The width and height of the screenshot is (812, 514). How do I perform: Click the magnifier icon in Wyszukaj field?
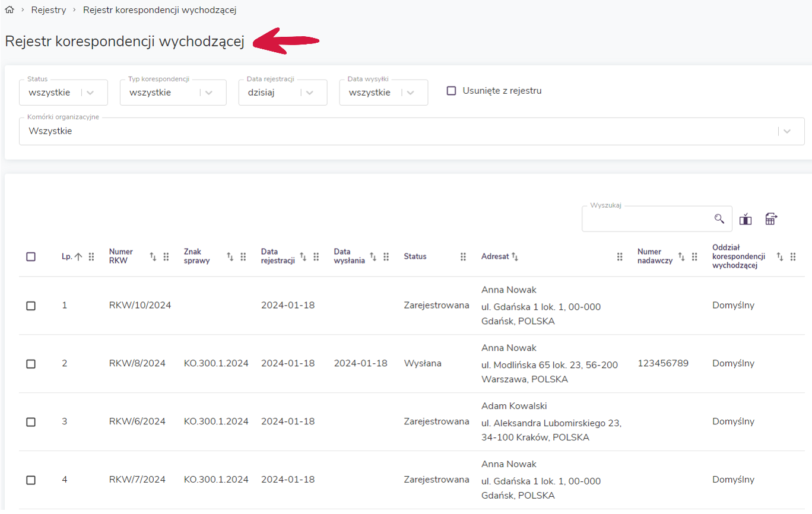719,219
